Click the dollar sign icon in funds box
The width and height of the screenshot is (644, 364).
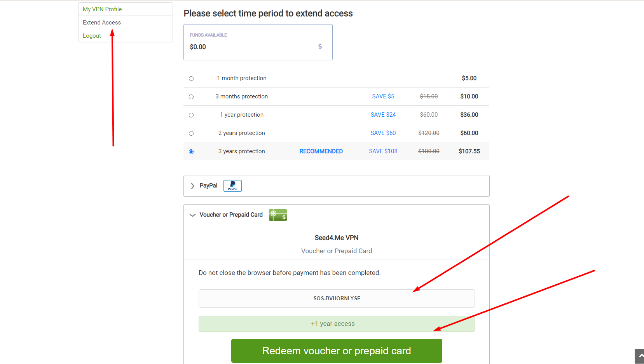coord(320,47)
